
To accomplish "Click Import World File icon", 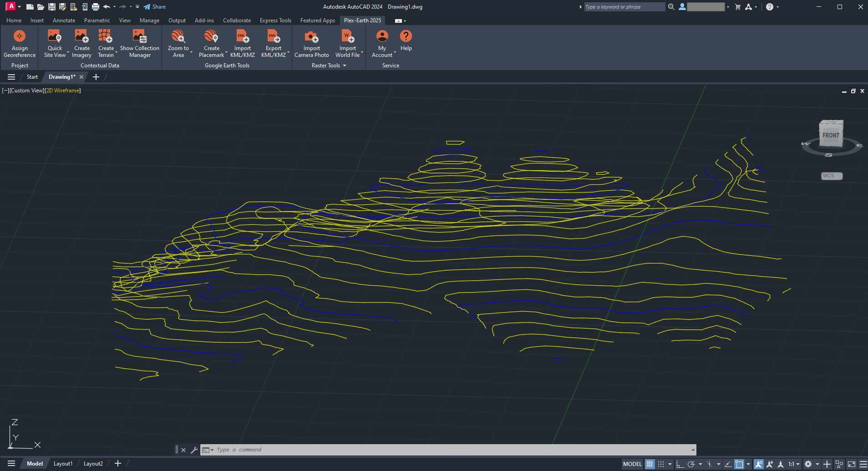I will [x=348, y=36].
